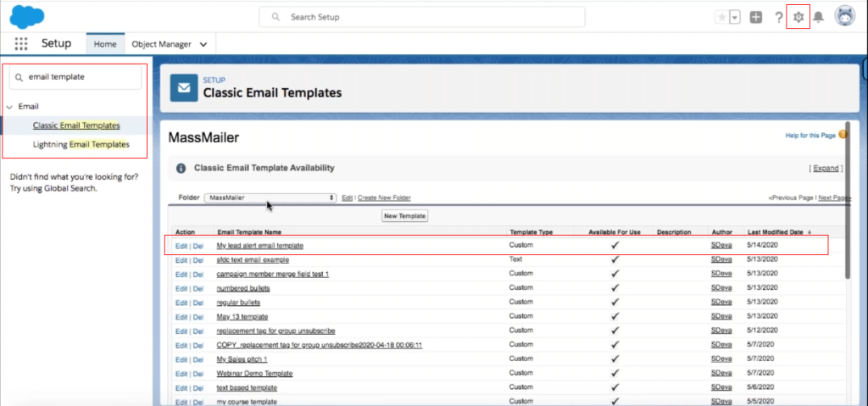
Task: Sort by Template Type column header
Action: pyautogui.click(x=531, y=232)
